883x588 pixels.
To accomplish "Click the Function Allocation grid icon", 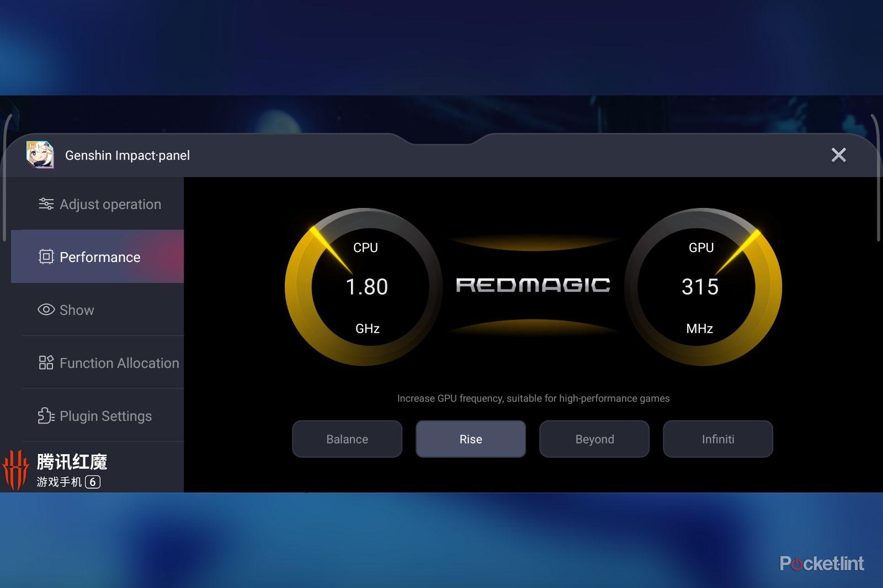I will (46, 362).
